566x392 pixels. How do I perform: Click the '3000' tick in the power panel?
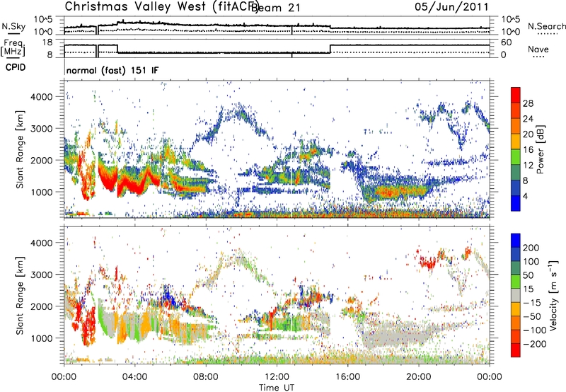[x=41, y=129]
